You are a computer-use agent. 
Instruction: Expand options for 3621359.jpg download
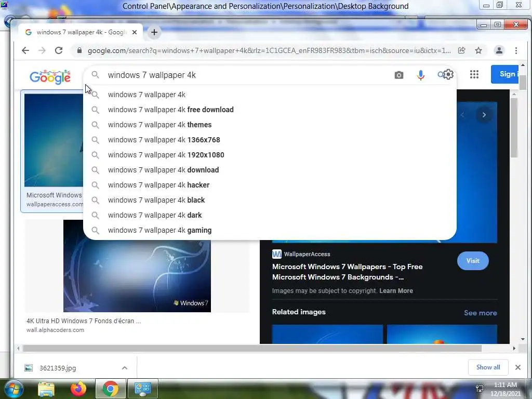pyautogui.click(x=125, y=368)
